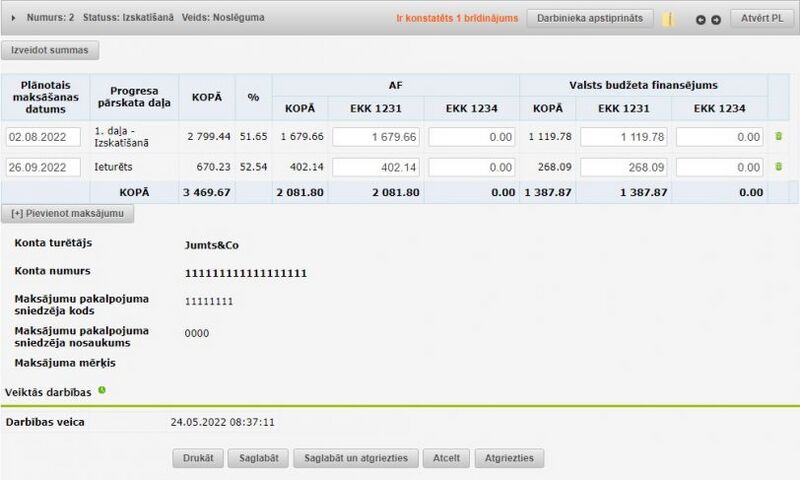The image size is (800, 480).
Task: Expand the header arrow before Numurs
Action: tap(12, 18)
